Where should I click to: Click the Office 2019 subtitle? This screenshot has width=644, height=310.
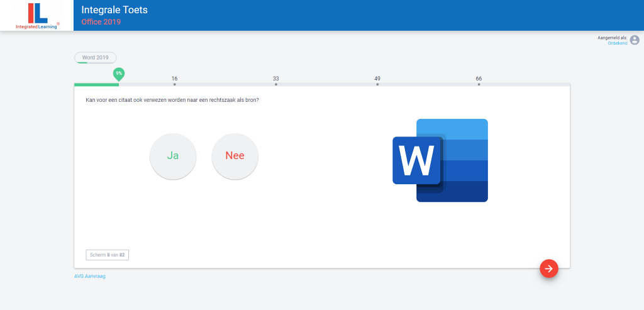101,22
